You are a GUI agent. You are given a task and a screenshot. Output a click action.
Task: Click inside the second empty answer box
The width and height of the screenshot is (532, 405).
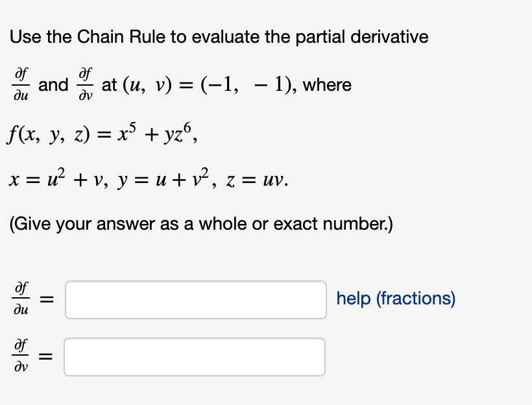click(195, 356)
